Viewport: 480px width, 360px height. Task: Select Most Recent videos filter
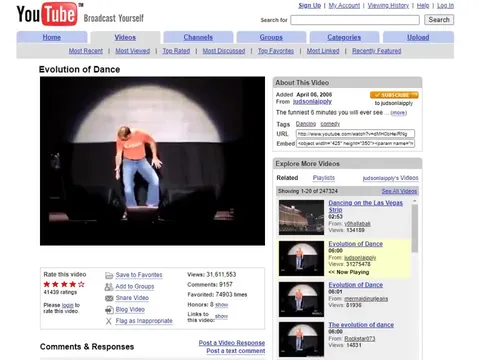[x=86, y=51]
